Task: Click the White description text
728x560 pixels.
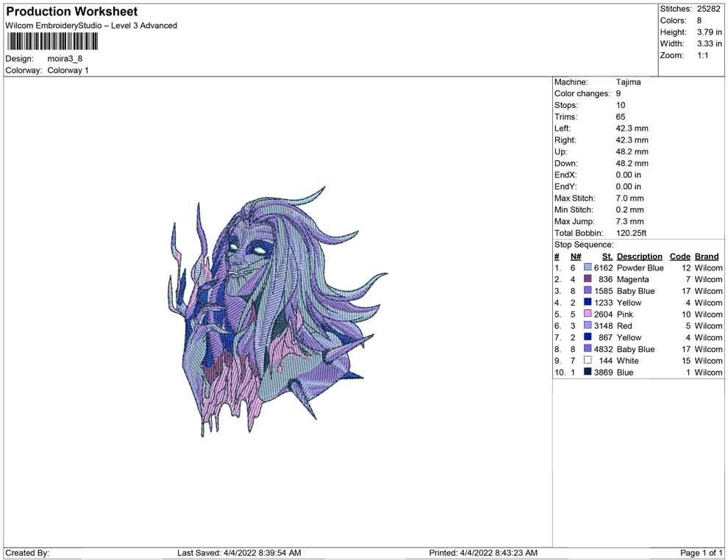Action: pyautogui.click(x=628, y=360)
